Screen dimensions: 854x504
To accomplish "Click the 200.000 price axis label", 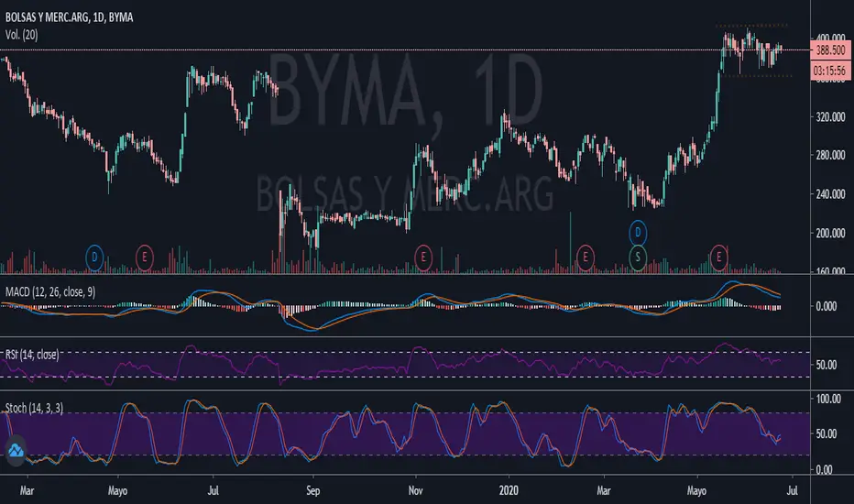I will [830, 233].
